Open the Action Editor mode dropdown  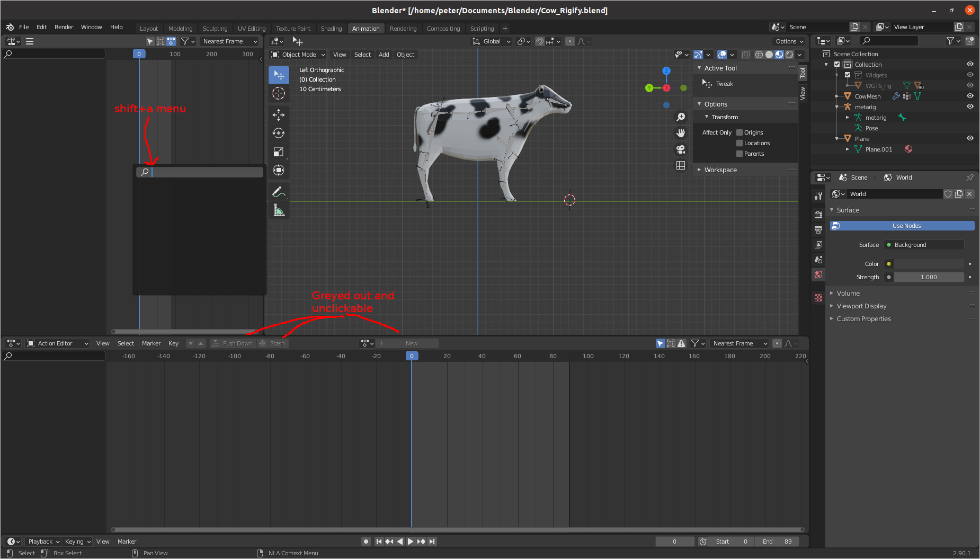click(57, 343)
